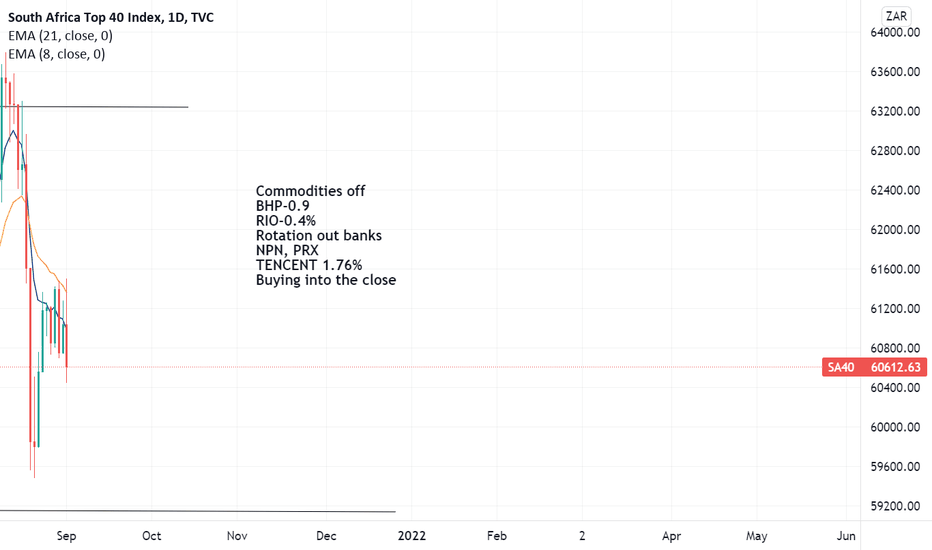This screenshot has height=550, width=932.
Task: Click the 'TENCENT 1.76%' annotation line
Action: 309,265
